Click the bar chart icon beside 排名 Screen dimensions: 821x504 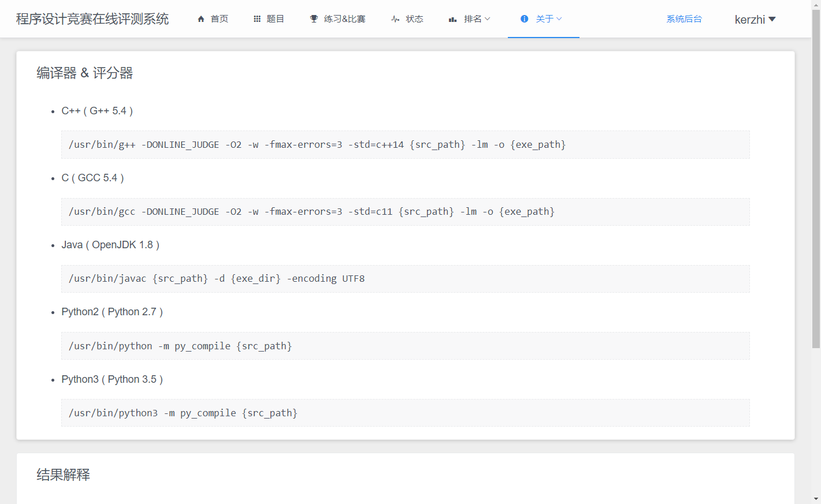(453, 19)
